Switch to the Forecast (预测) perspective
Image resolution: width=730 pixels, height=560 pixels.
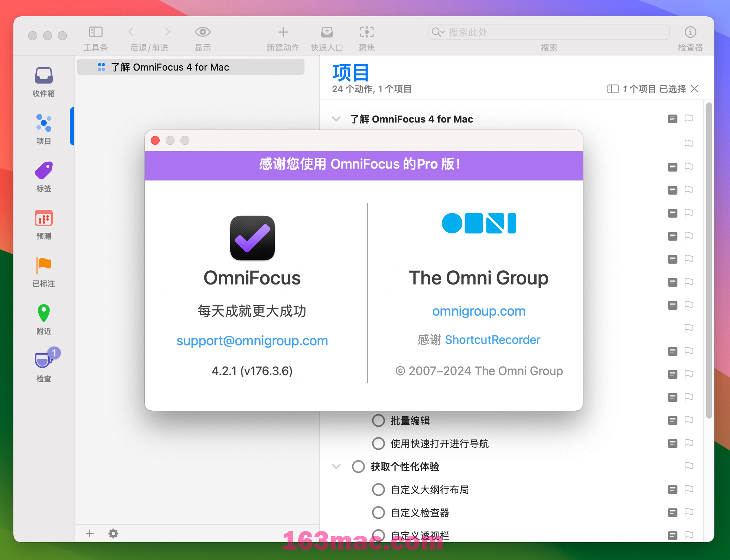click(x=44, y=224)
